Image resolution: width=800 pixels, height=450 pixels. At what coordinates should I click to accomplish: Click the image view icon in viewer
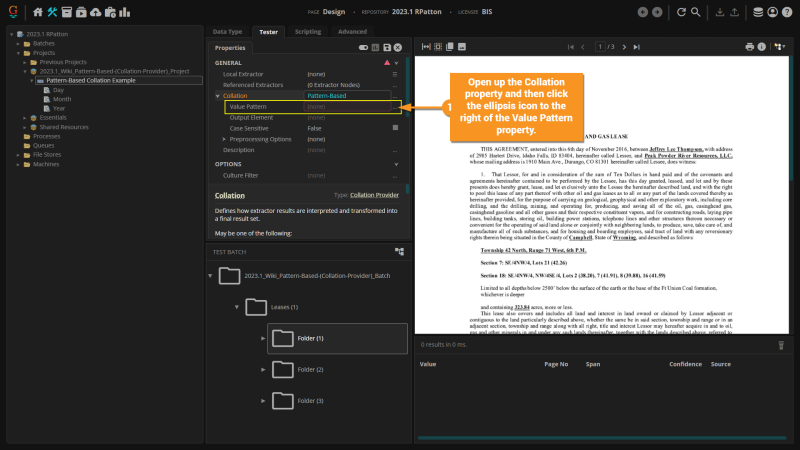point(462,46)
